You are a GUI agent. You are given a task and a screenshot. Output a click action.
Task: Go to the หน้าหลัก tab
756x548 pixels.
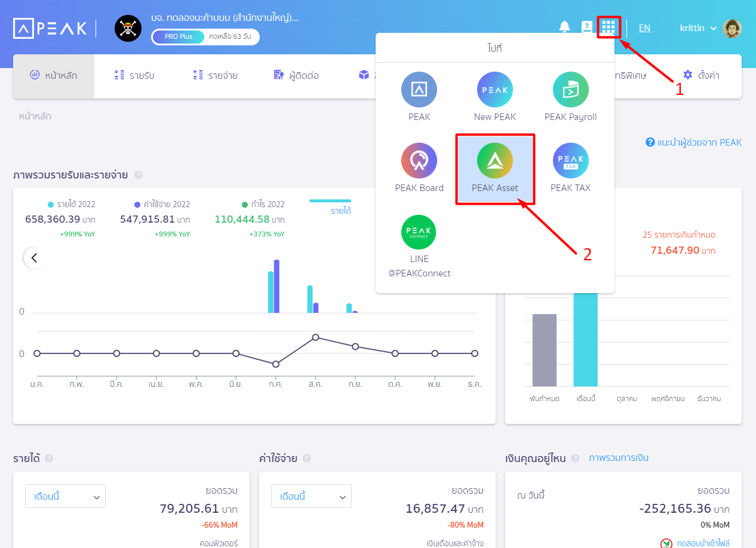coord(54,76)
